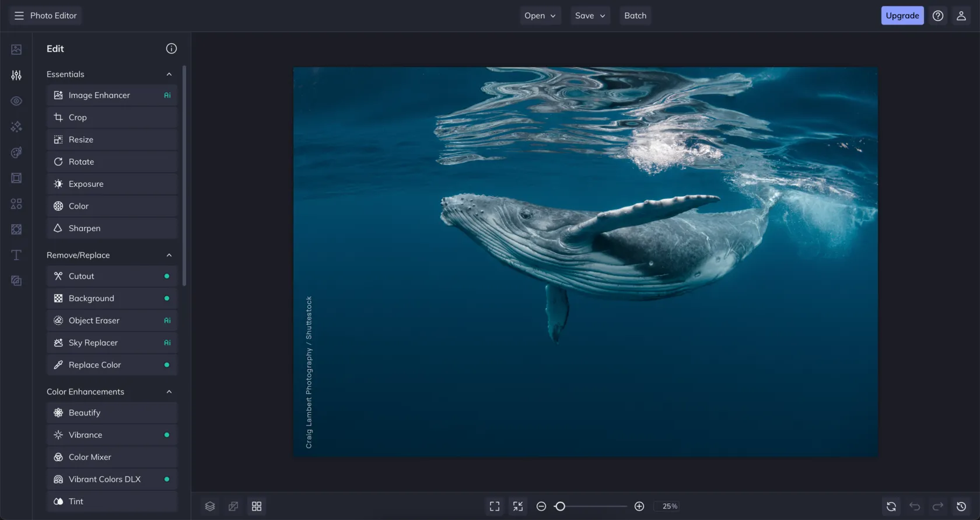
Task: Click the zoom slider handle
Action: tap(560, 507)
